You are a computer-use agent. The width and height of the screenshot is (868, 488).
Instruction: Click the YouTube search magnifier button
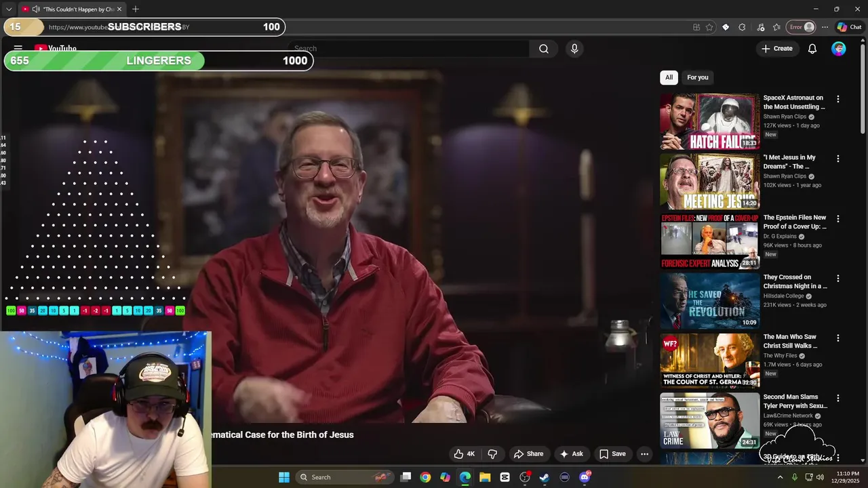544,49
